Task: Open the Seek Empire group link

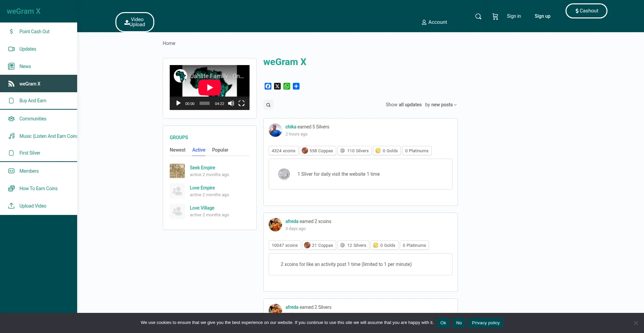Action: 203,168
